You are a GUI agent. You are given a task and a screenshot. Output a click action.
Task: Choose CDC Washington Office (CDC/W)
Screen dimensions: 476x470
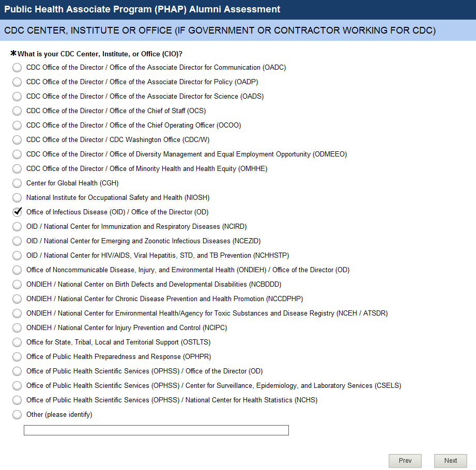(x=17, y=140)
